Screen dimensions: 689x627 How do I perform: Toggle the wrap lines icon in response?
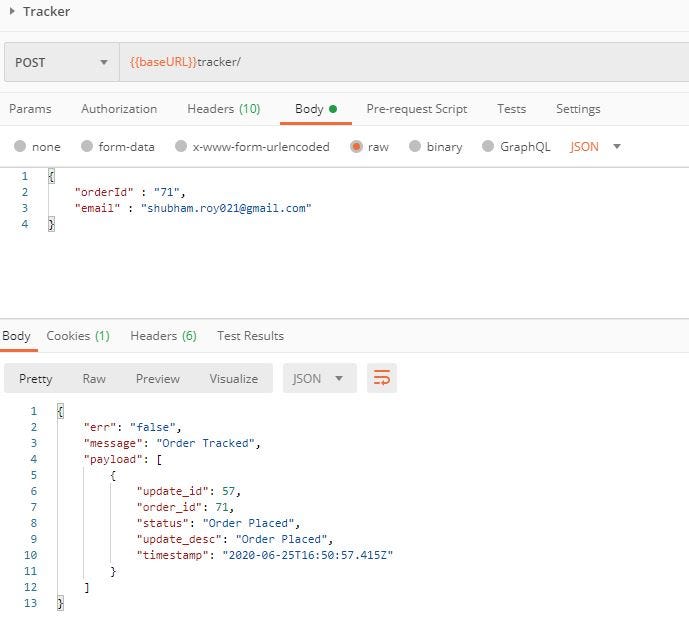click(382, 378)
